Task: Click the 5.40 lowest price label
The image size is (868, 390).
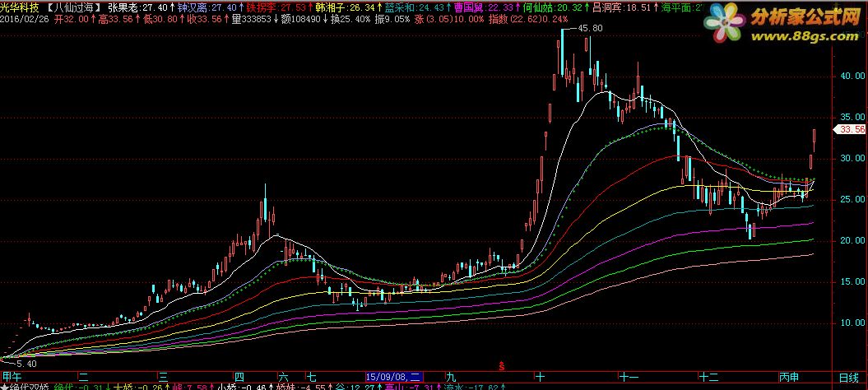Action: (x=26, y=364)
